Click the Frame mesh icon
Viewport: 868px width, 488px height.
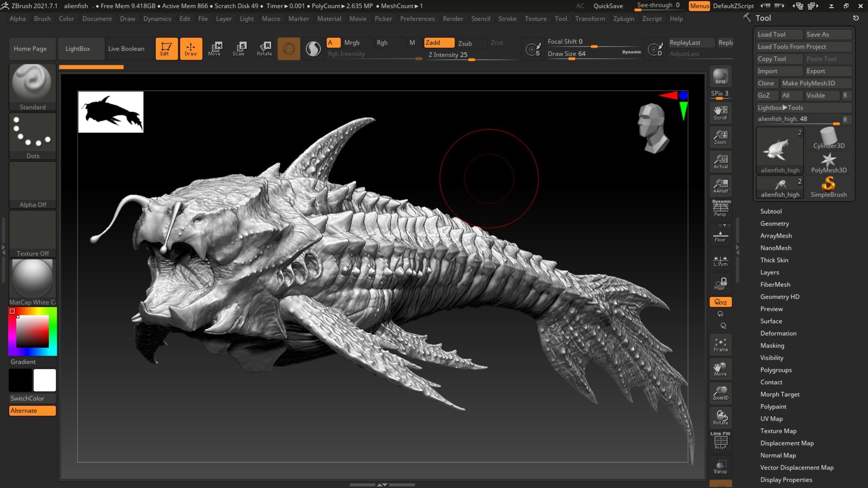coord(721,345)
